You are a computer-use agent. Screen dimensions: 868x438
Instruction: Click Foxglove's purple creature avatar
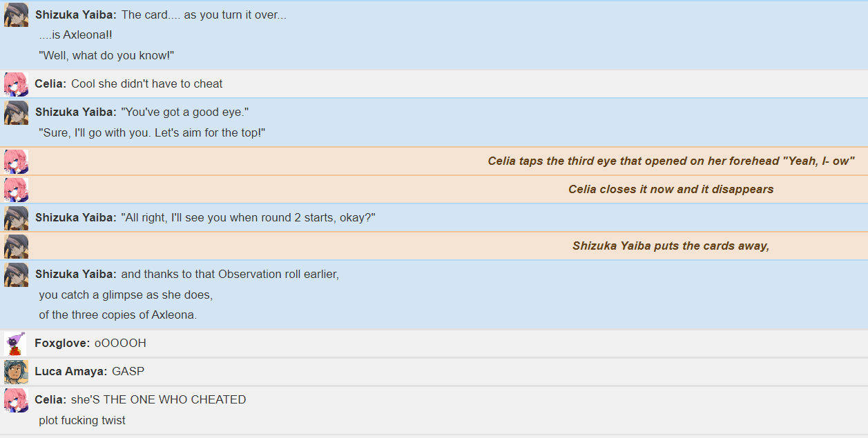click(16, 344)
